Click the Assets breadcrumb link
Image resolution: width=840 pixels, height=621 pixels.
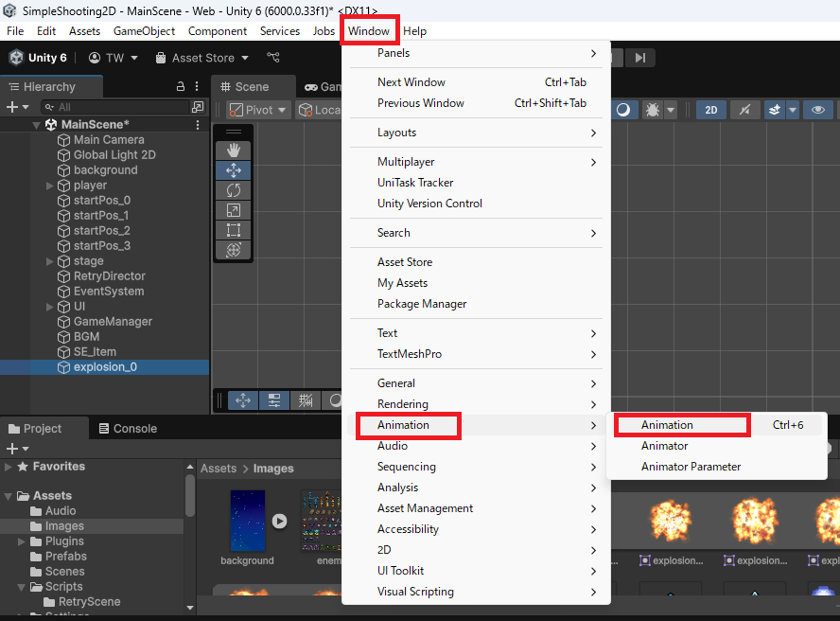218,469
